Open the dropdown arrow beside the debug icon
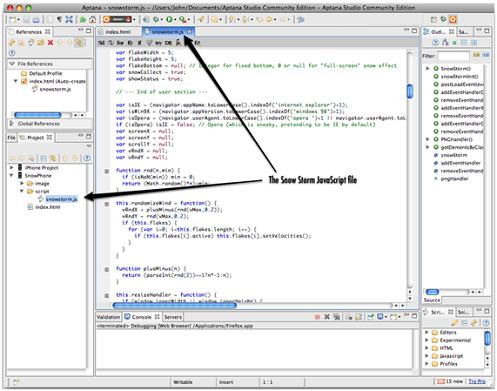Screen dimensions: 497x391 point(162,20)
